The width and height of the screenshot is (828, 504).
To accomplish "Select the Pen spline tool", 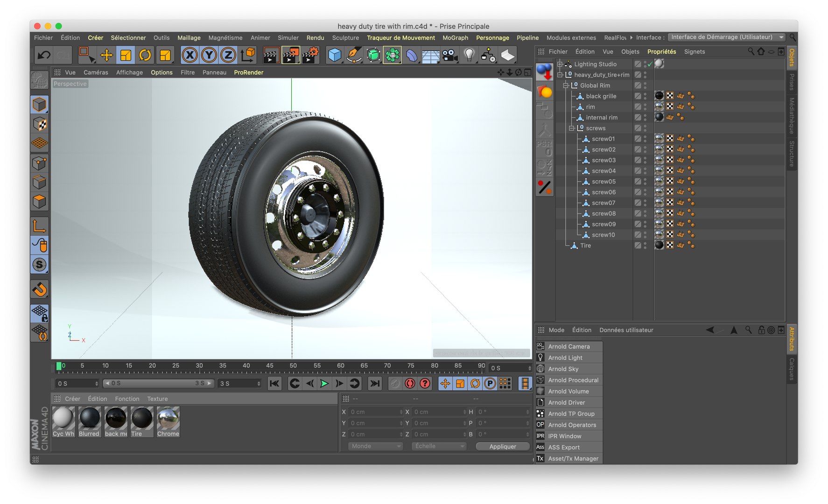I will point(354,55).
